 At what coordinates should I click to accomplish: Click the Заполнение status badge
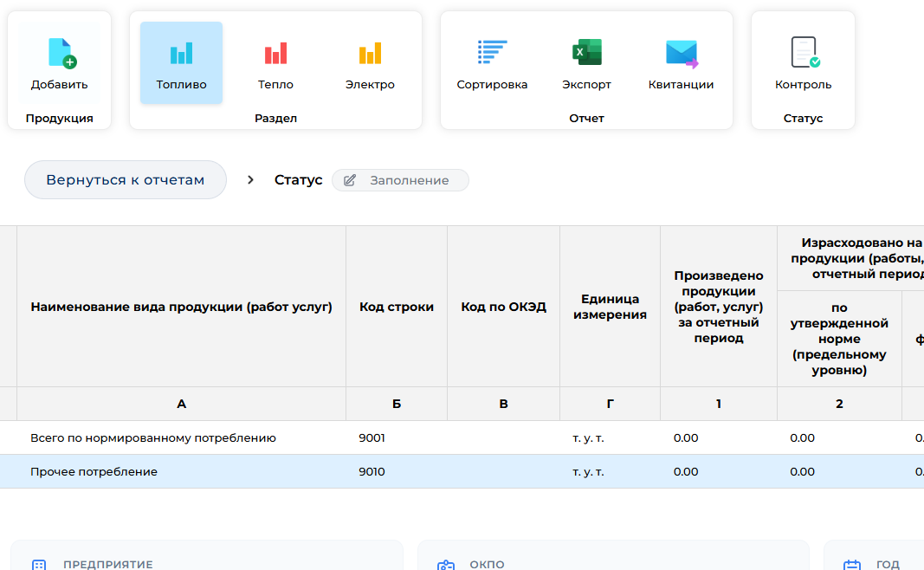(x=400, y=180)
